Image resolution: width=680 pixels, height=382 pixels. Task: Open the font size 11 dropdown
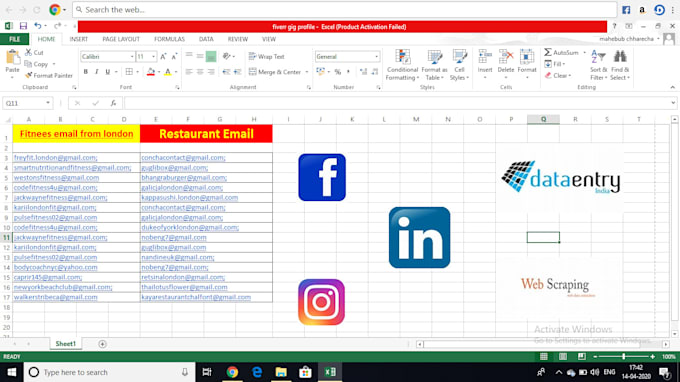tap(153, 57)
